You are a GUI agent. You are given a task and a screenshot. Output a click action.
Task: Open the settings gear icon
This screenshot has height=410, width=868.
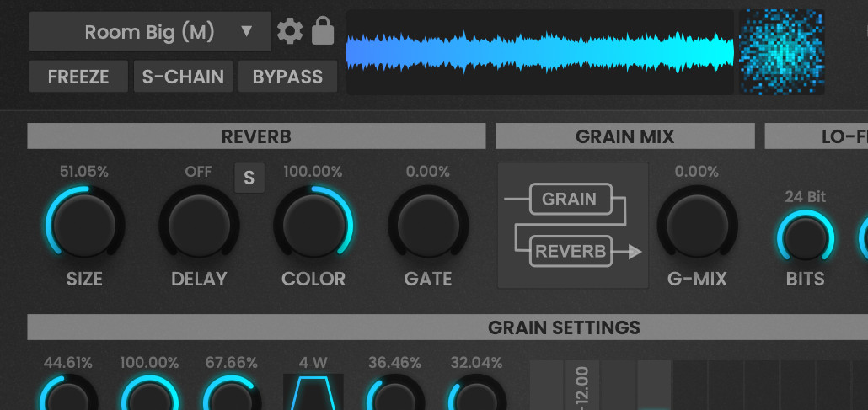[x=290, y=33]
